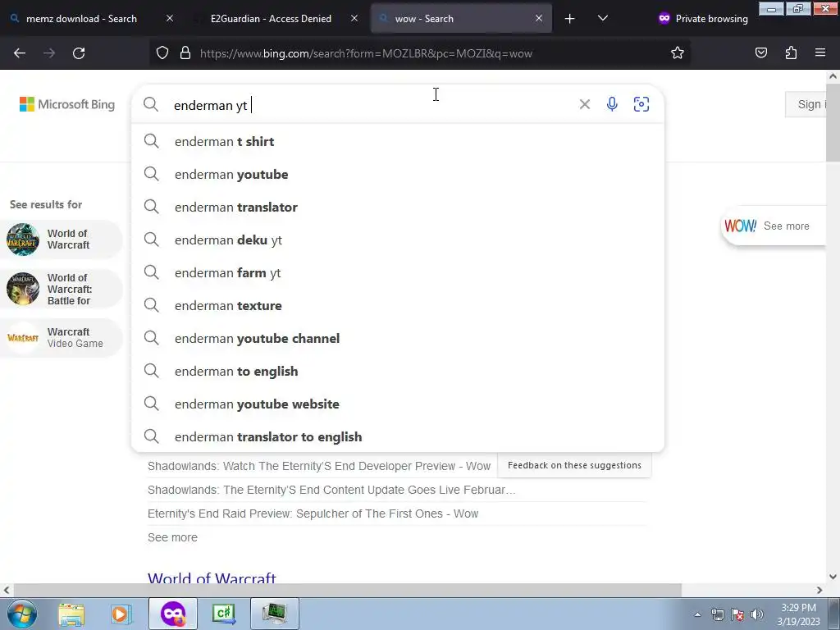This screenshot has height=630, width=840.
Task: Go back to previous page
Action: pyautogui.click(x=20, y=53)
